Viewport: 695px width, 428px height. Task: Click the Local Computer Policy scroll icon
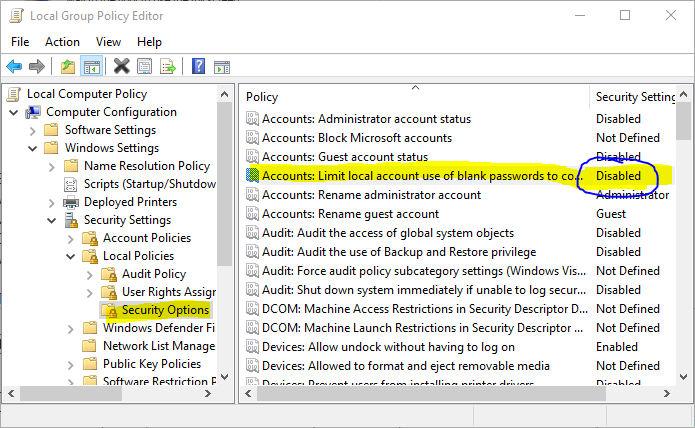(x=14, y=94)
